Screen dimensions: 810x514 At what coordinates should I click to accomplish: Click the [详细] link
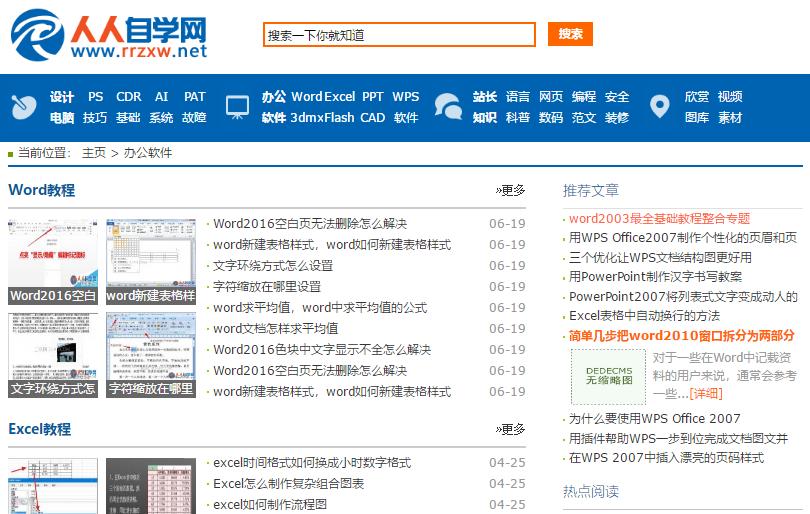[706, 394]
